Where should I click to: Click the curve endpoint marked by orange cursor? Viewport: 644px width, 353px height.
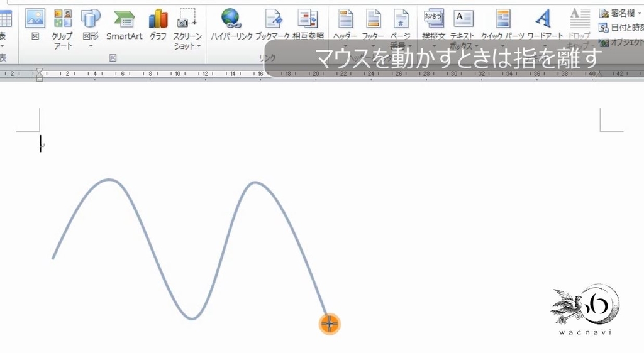(330, 324)
